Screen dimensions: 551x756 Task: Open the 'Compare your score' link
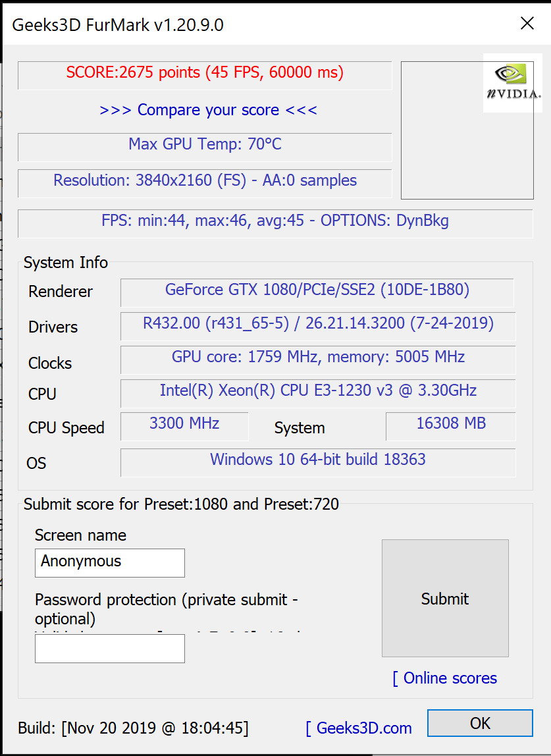click(209, 110)
